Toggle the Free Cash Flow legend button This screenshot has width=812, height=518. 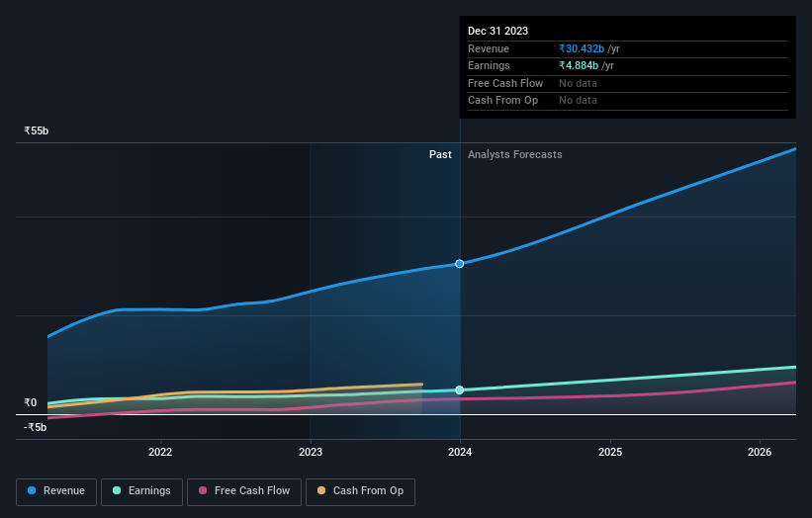[x=244, y=491]
